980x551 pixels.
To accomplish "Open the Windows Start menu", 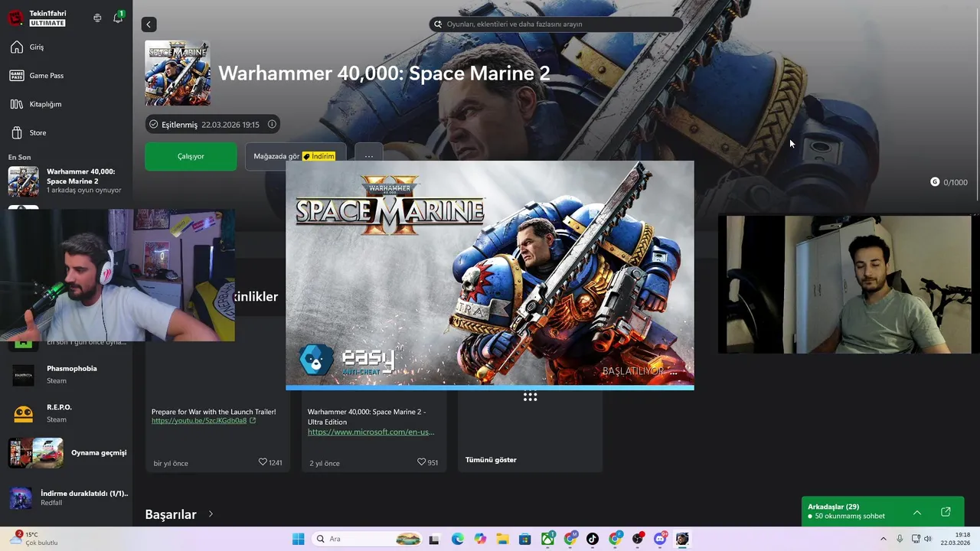I will tap(298, 539).
